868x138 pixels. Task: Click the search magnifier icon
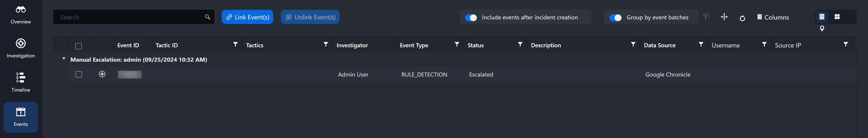(207, 17)
